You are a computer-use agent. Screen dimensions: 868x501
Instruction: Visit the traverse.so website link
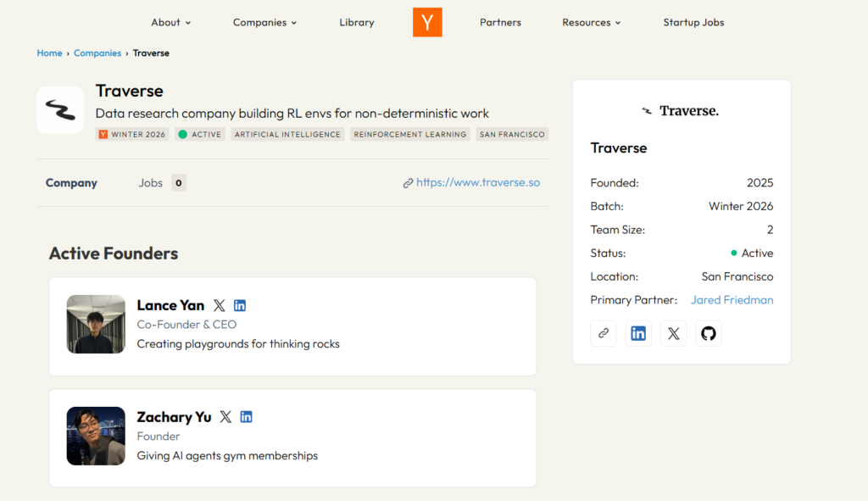pos(477,182)
